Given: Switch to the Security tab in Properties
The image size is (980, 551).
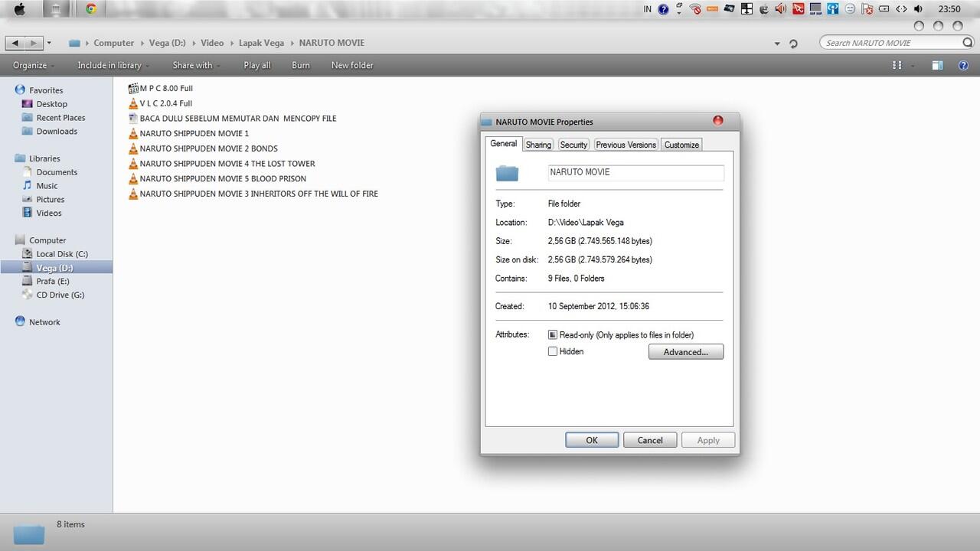Looking at the screenshot, I should pos(573,145).
